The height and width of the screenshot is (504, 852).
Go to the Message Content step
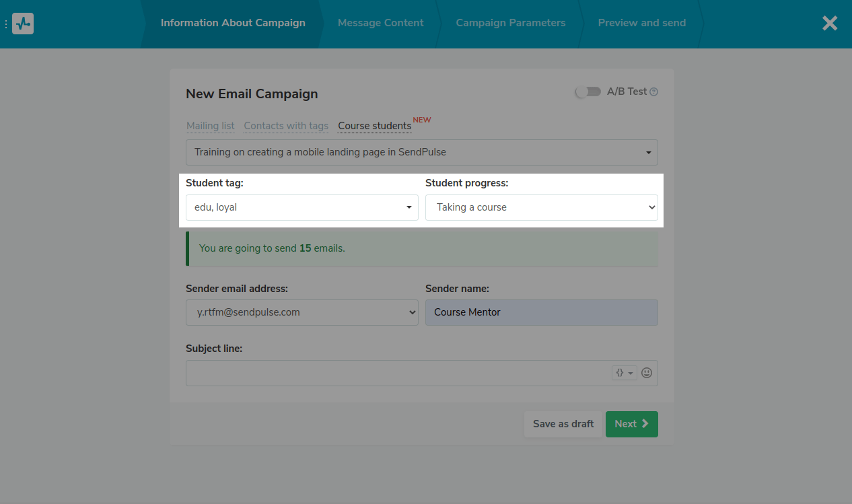point(380,23)
